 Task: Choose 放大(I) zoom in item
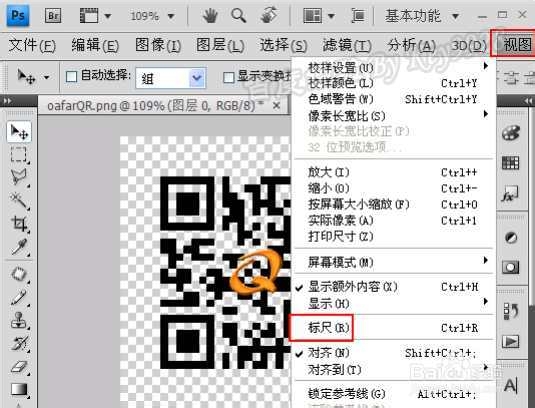394,172
